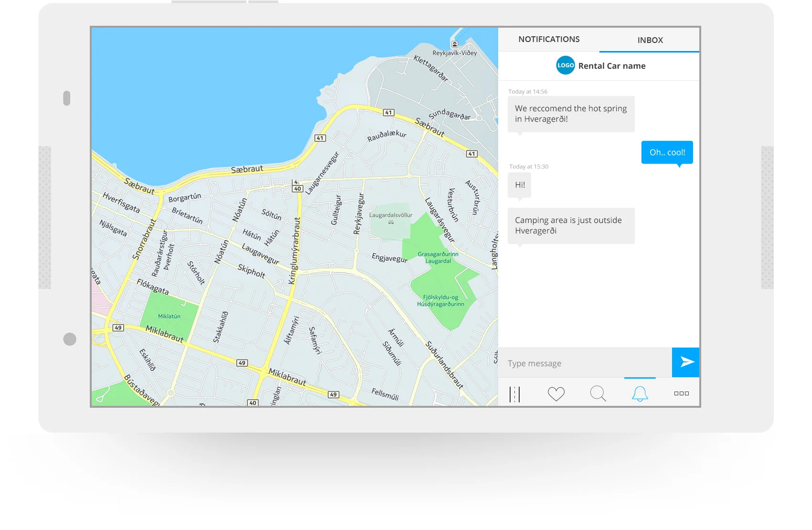Viewport: 812px width, 530px height.
Task: Select the bell notifications icon
Action: pyautogui.click(x=640, y=394)
